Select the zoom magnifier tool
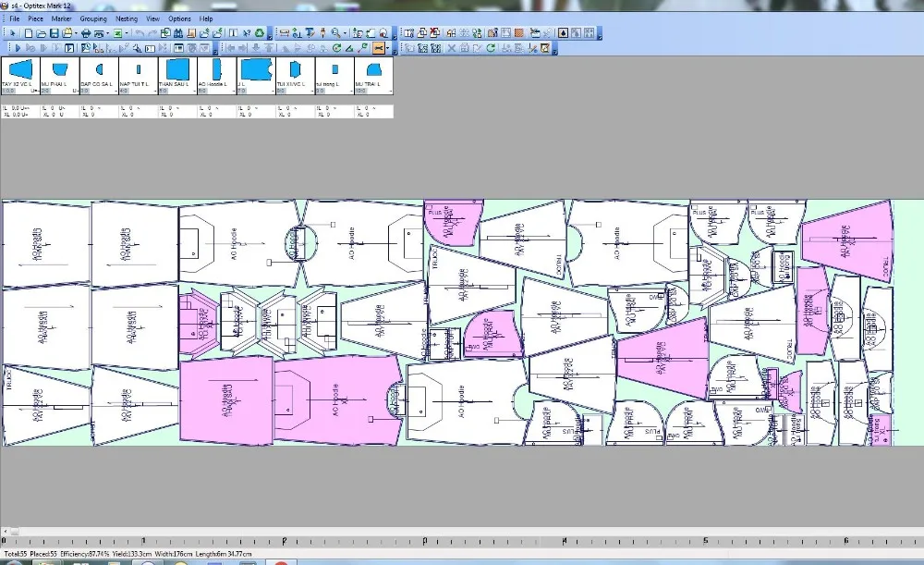This screenshot has height=565, width=924. pos(334,33)
